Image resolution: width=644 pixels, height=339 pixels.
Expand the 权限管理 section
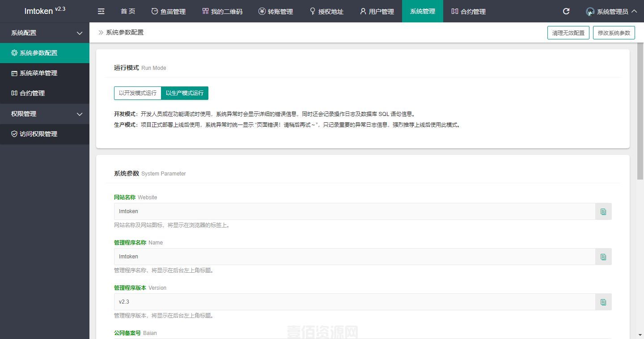pos(45,114)
